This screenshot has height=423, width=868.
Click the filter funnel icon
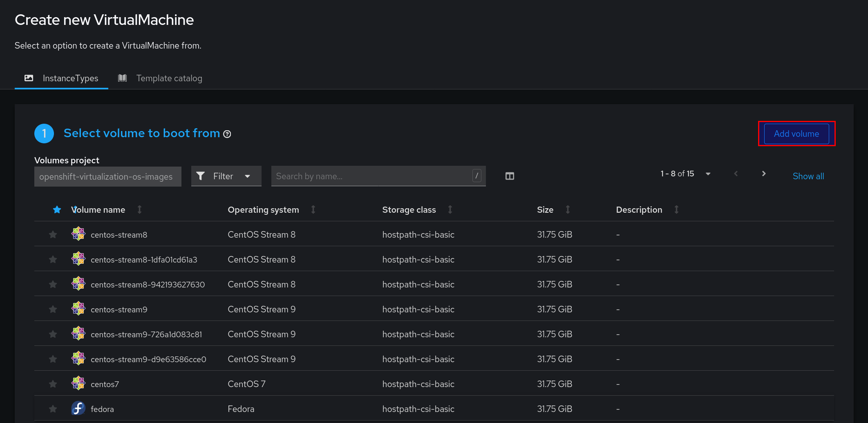(201, 176)
